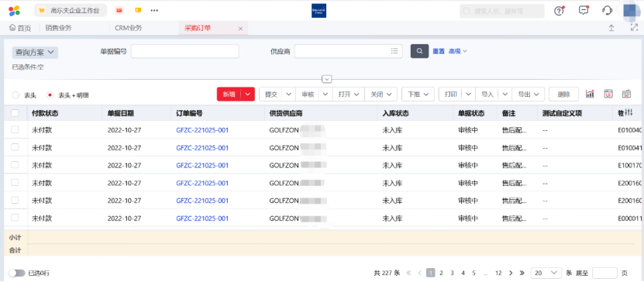Image resolution: width=644 pixels, height=282 pixels.
Task: Check the row with product code E100170
Action: (15, 164)
